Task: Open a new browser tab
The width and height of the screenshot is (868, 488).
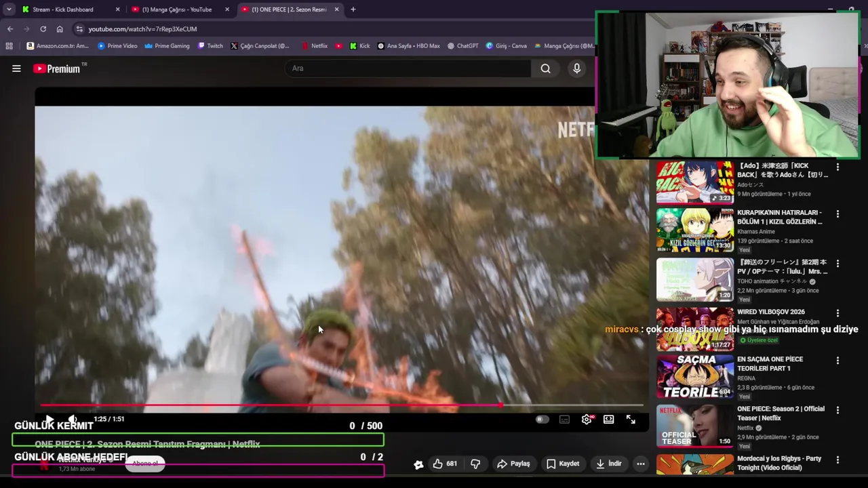Action: [353, 9]
